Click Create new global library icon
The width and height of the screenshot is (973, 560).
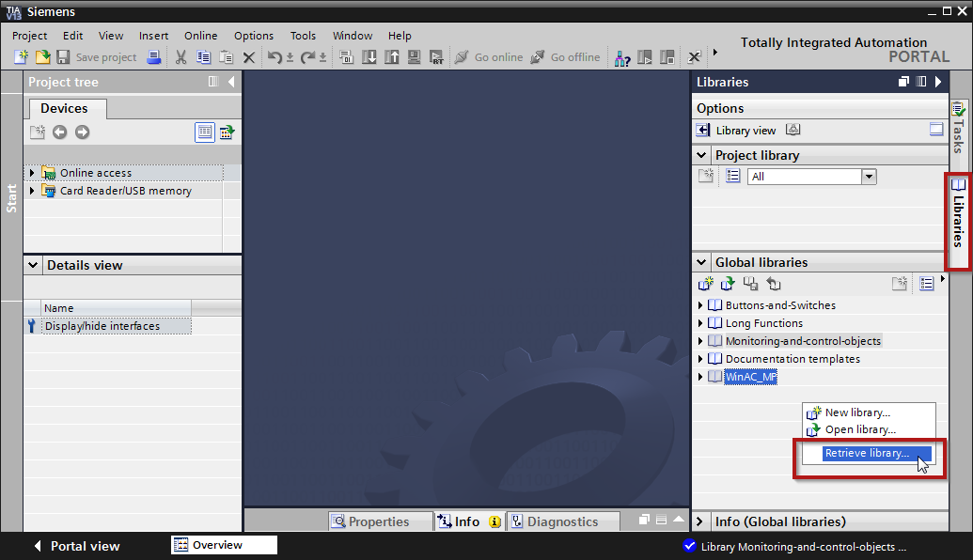pyautogui.click(x=706, y=283)
